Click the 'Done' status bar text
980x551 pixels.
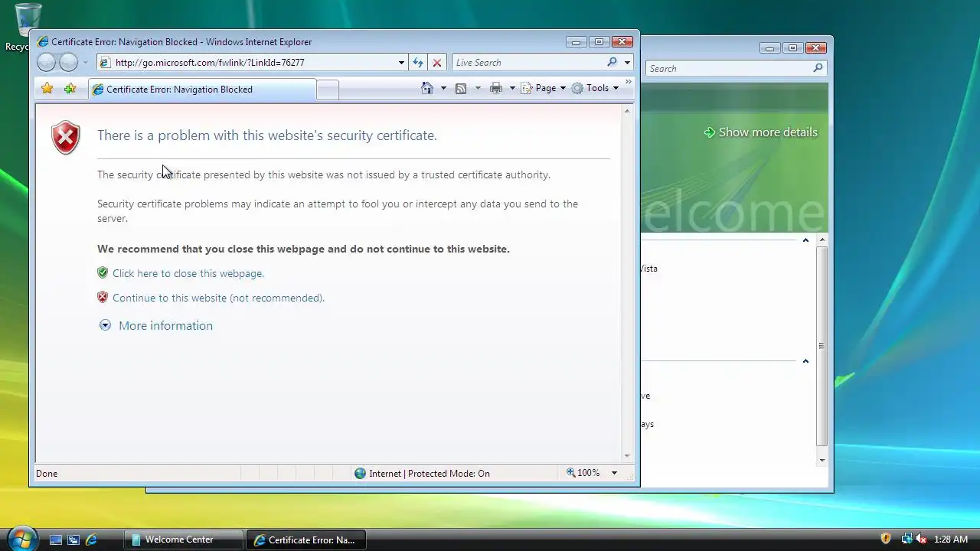[47, 473]
